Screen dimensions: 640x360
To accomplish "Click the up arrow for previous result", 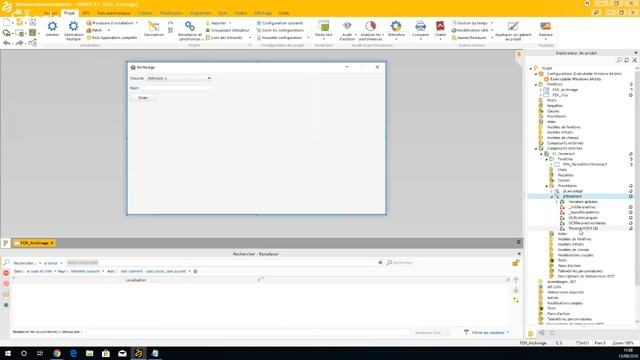I will (x=516, y=280).
